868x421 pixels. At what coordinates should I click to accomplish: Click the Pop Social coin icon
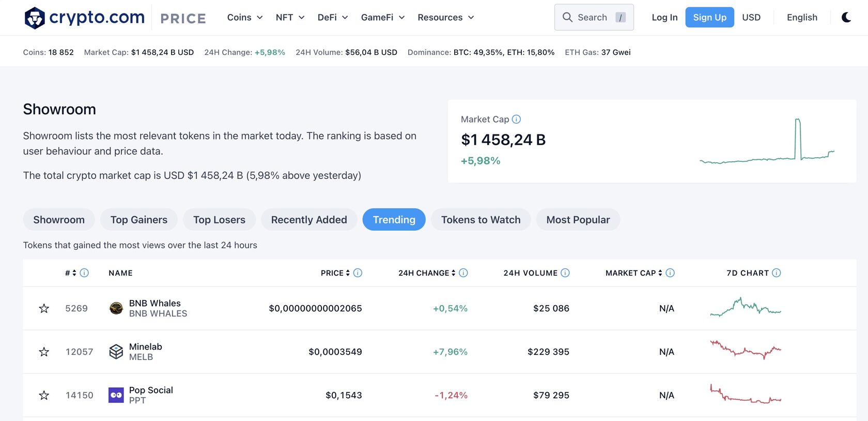pos(116,395)
